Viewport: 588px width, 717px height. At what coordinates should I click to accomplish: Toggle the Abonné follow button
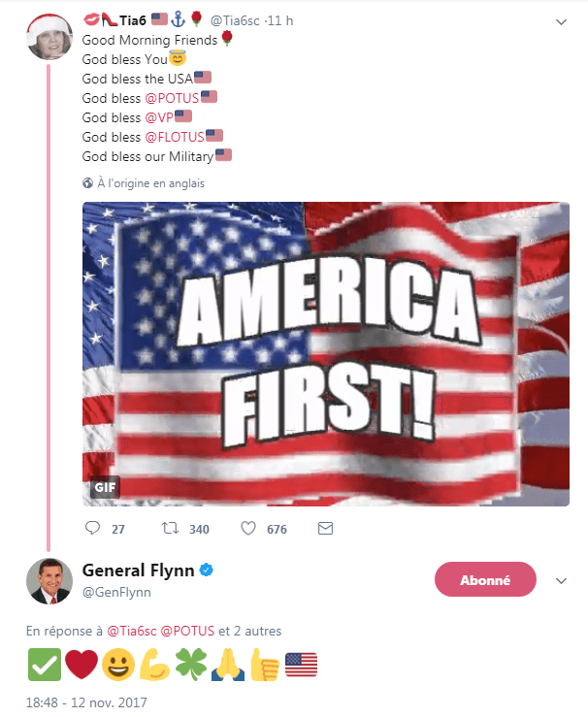tap(485, 579)
